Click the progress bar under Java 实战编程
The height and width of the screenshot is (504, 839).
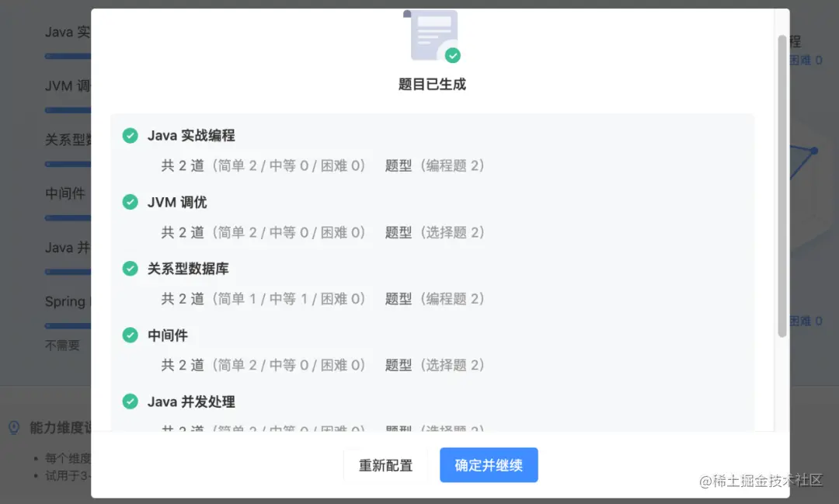[x=66, y=55]
